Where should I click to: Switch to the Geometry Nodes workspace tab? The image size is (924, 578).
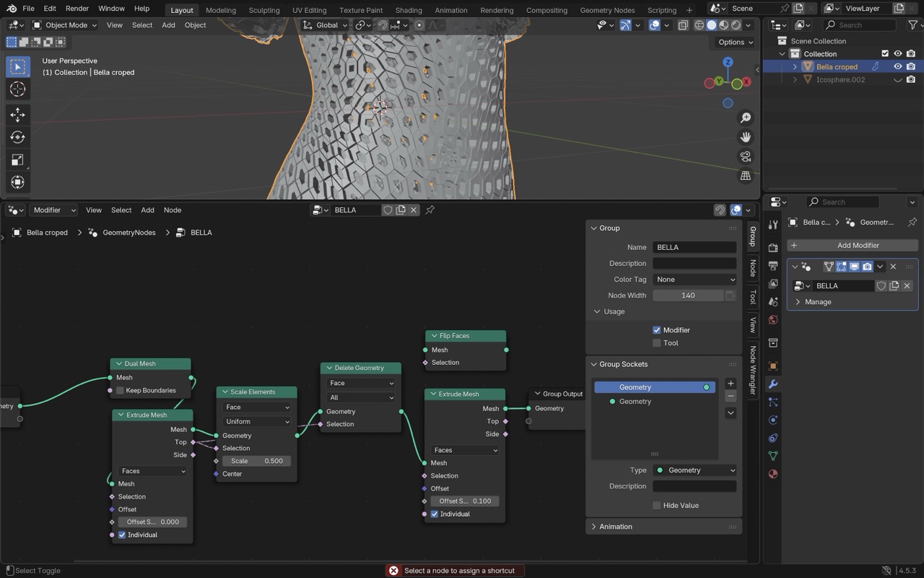pos(607,10)
